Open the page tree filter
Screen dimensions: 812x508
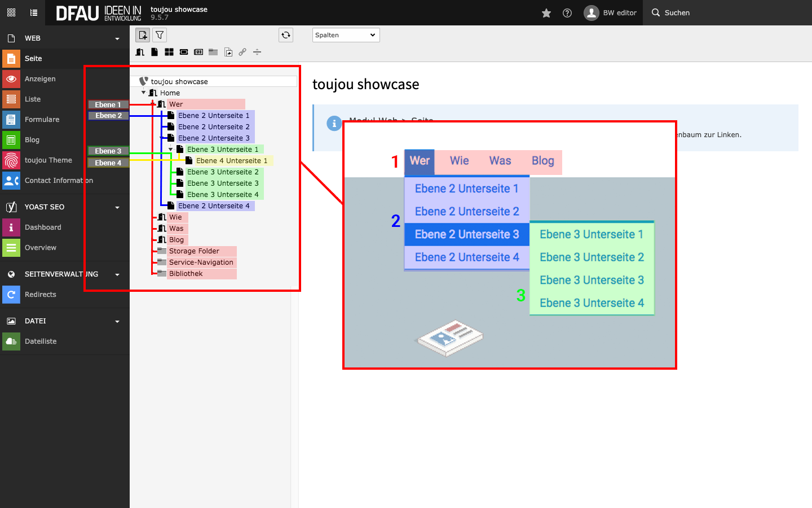[x=160, y=35]
